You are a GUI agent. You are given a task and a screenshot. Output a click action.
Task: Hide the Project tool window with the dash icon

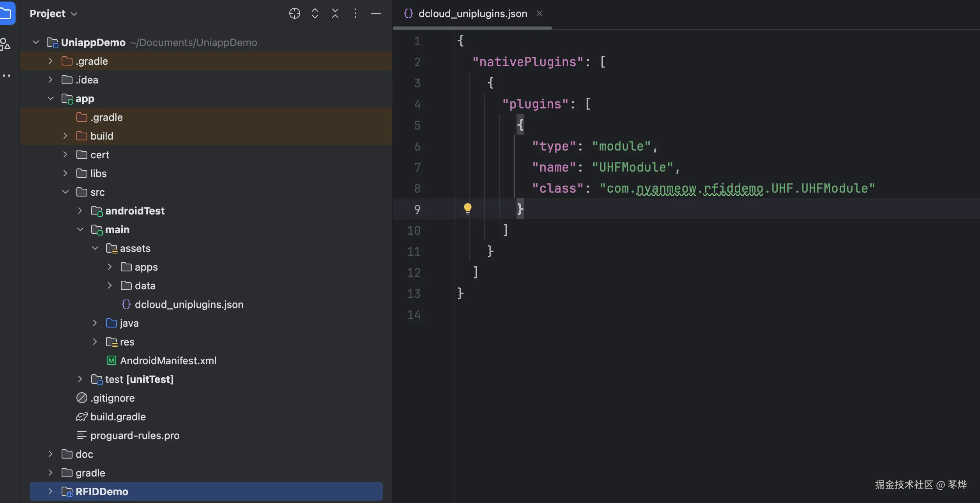coord(375,14)
